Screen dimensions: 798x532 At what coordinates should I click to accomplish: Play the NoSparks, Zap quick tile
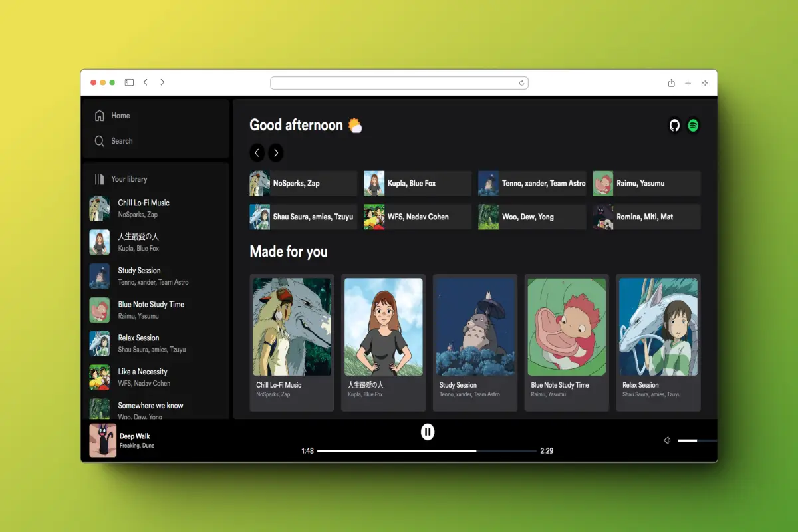coord(303,183)
